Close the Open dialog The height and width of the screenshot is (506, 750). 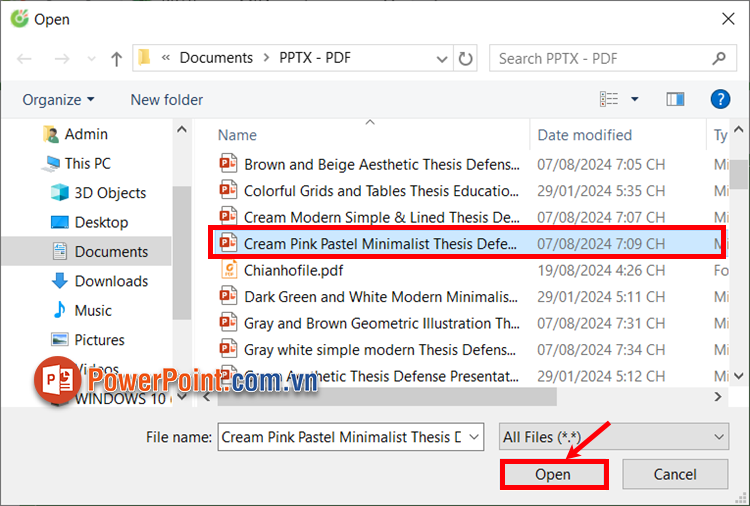[x=728, y=19]
